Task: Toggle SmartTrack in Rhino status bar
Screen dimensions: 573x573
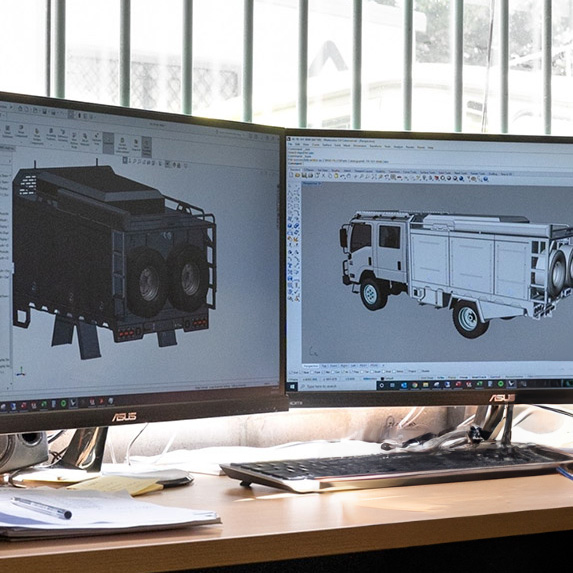Action: pos(479,377)
